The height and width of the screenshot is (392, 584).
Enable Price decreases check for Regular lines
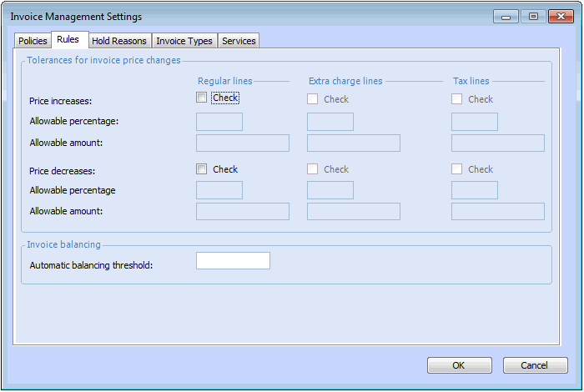pyautogui.click(x=202, y=169)
